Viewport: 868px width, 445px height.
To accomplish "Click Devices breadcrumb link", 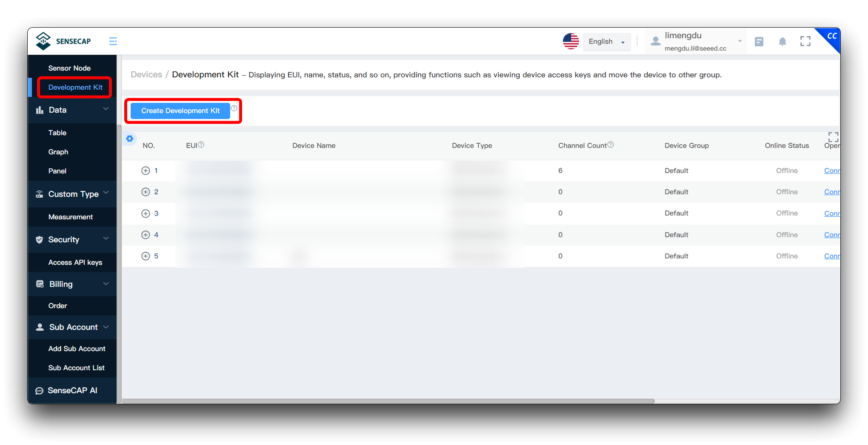I will (146, 74).
